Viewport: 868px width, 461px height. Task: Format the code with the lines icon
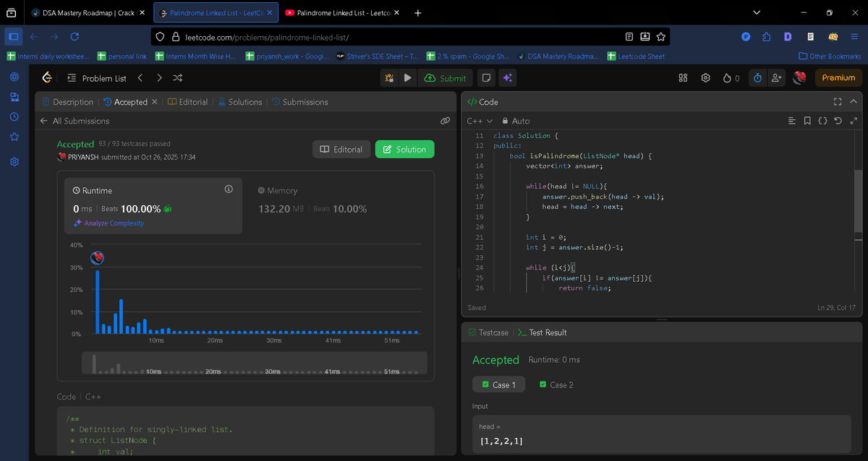(792, 121)
